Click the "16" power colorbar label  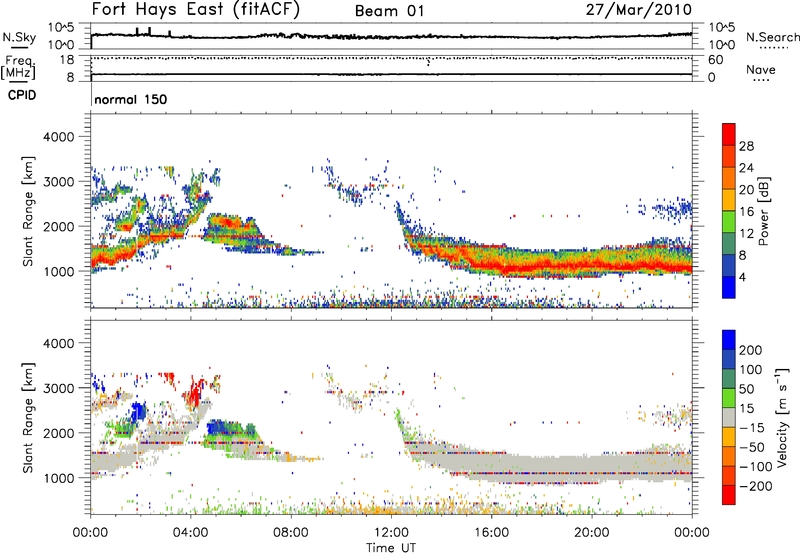pyautogui.click(x=746, y=212)
